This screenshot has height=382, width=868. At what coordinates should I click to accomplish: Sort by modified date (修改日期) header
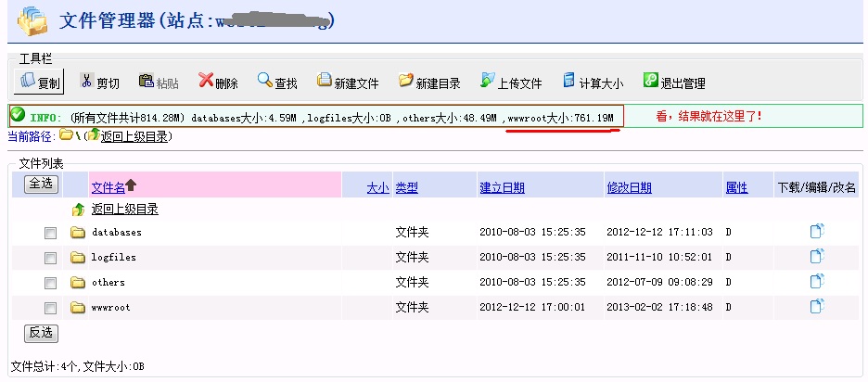click(x=629, y=187)
